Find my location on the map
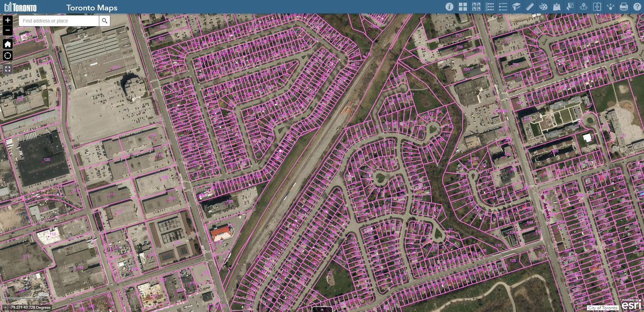Screen dimensions: 644x312 pos(8,55)
